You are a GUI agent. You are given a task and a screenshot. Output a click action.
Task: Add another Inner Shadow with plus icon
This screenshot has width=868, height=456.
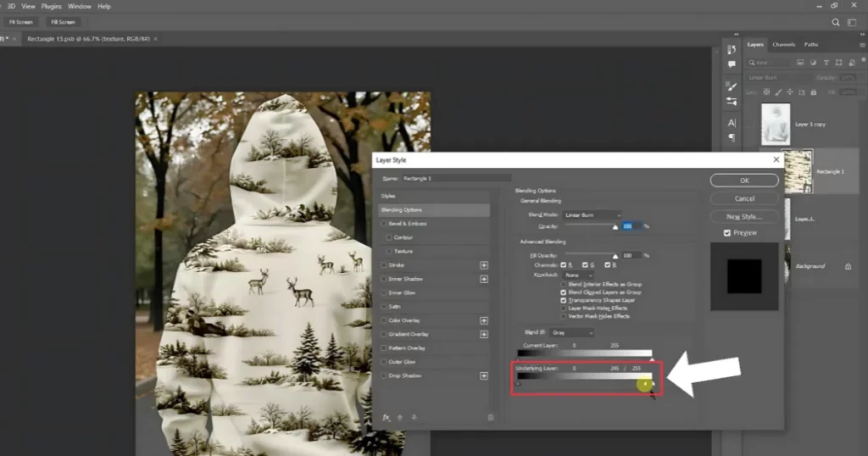coord(484,279)
